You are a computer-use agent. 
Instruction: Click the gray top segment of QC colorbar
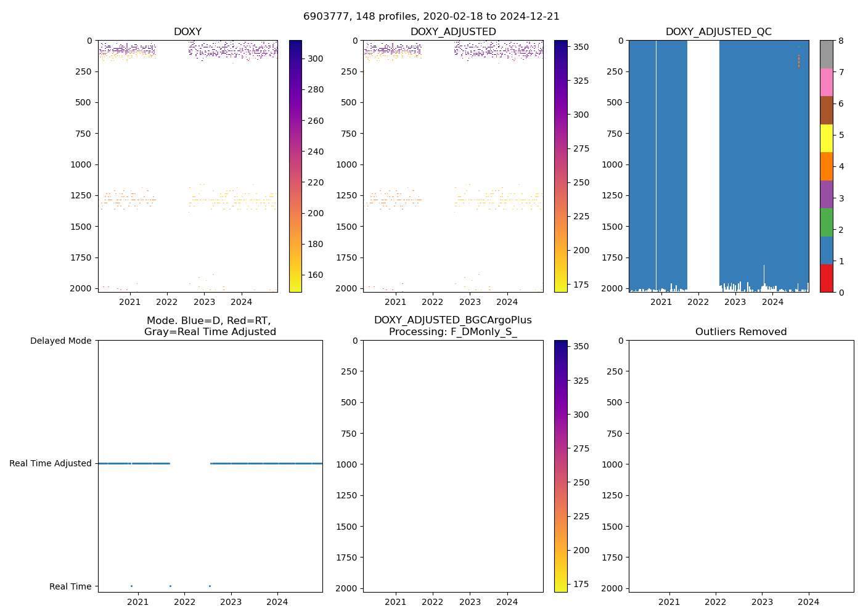826,54
